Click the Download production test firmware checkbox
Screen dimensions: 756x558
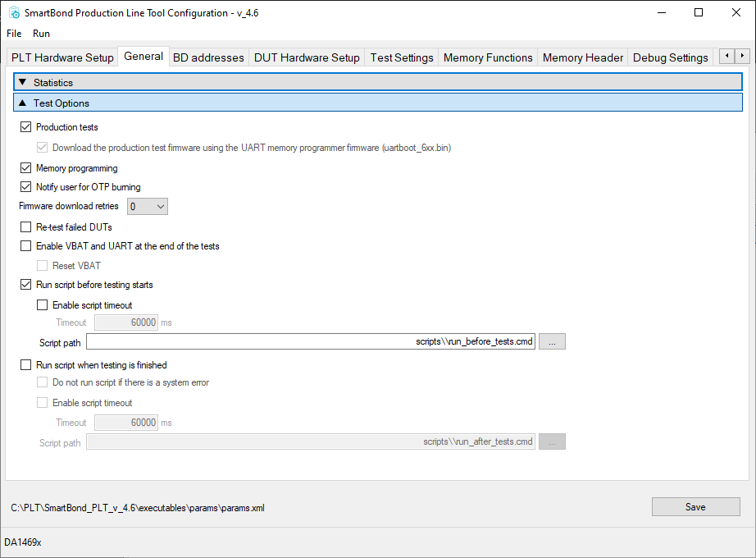click(x=43, y=148)
